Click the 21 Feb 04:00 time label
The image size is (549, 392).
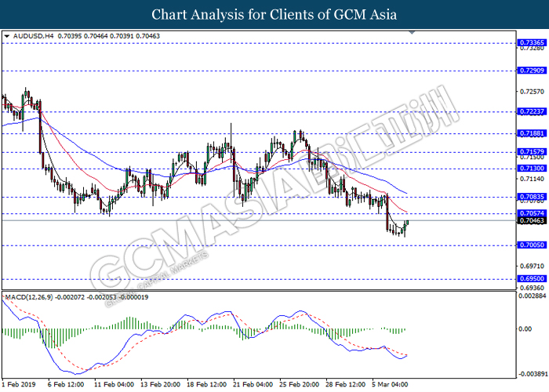pyautogui.click(x=253, y=384)
